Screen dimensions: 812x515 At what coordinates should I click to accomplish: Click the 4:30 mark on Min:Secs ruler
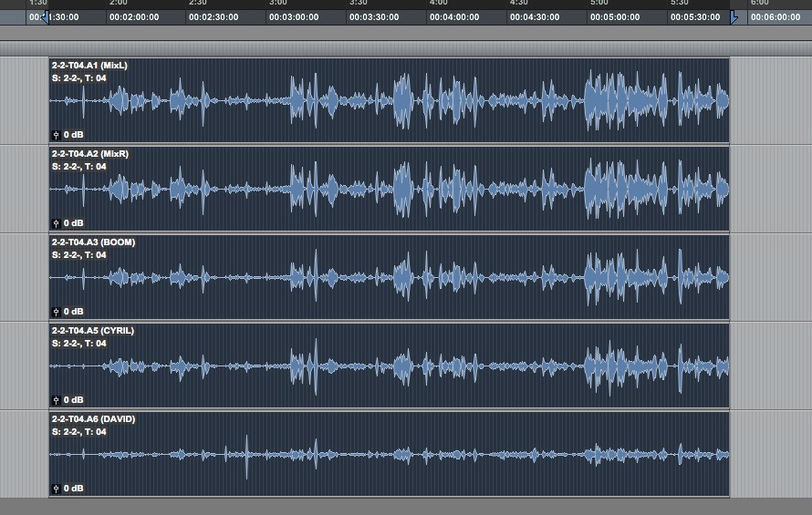point(519,4)
